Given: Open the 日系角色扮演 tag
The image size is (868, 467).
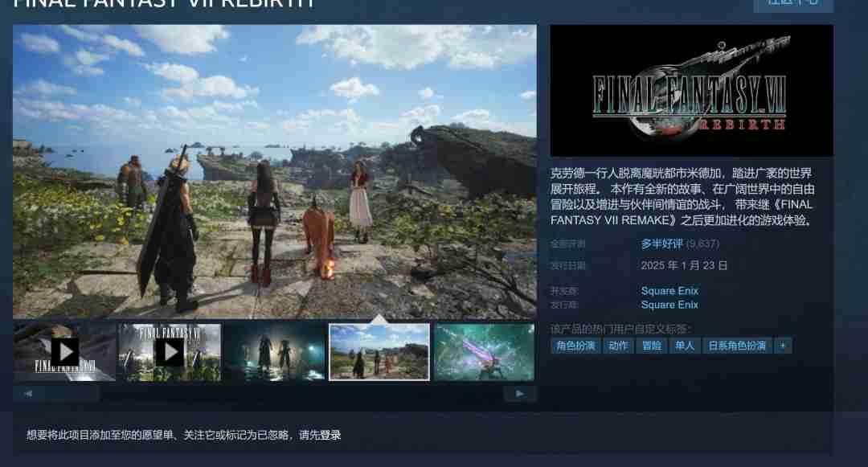Looking at the screenshot, I should [x=735, y=346].
